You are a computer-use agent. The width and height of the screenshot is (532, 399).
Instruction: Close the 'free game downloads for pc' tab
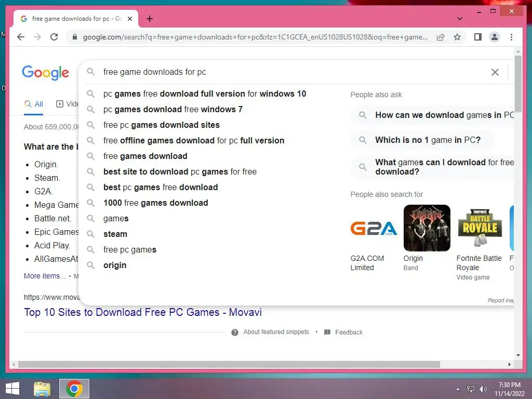[129, 19]
